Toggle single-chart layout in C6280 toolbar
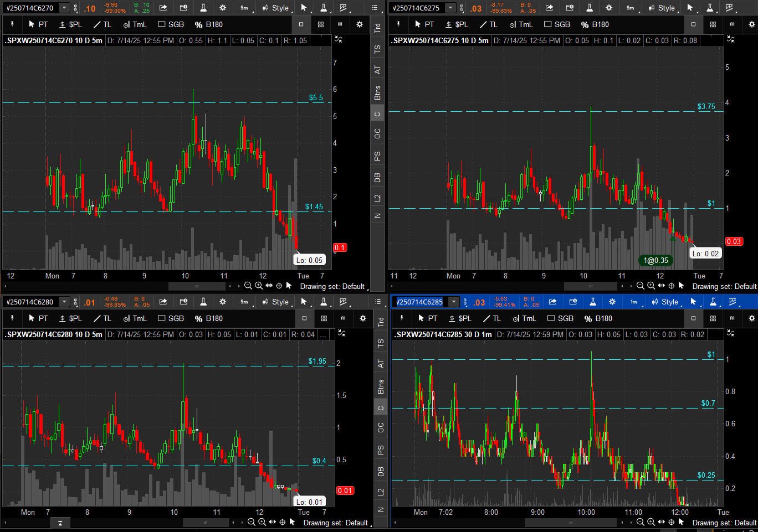The image size is (758, 532). click(304, 318)
